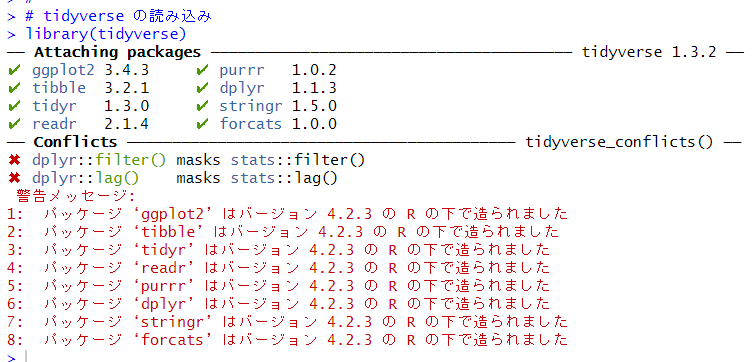Click warning line 7 about 'stringr'
Screen dimensions: 753x362
288,322
